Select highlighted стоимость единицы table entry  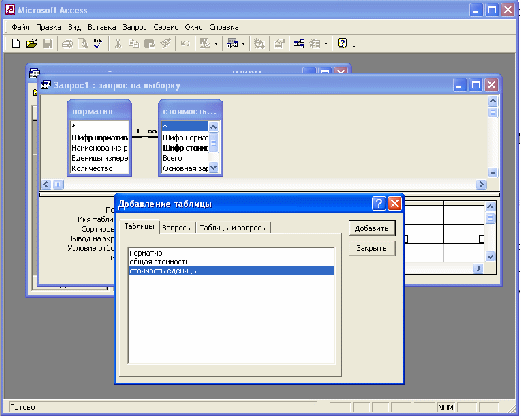[231, 271]
